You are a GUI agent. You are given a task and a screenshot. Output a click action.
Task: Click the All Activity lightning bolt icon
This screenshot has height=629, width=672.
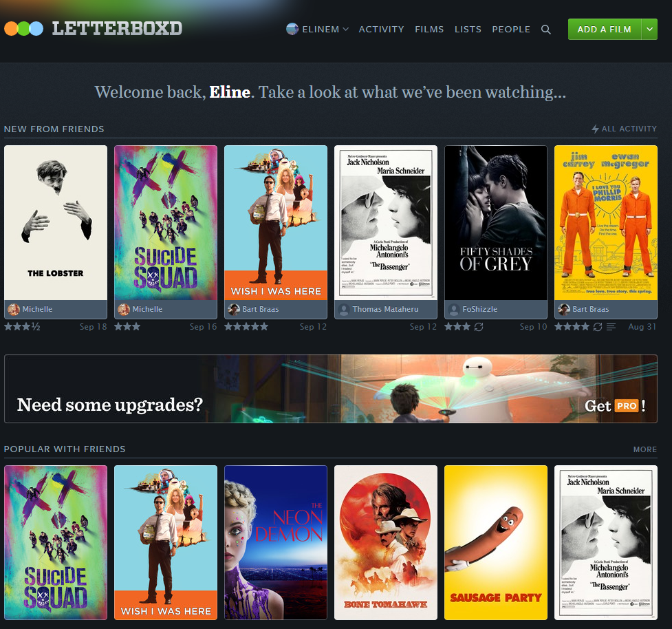coord(595,129)
